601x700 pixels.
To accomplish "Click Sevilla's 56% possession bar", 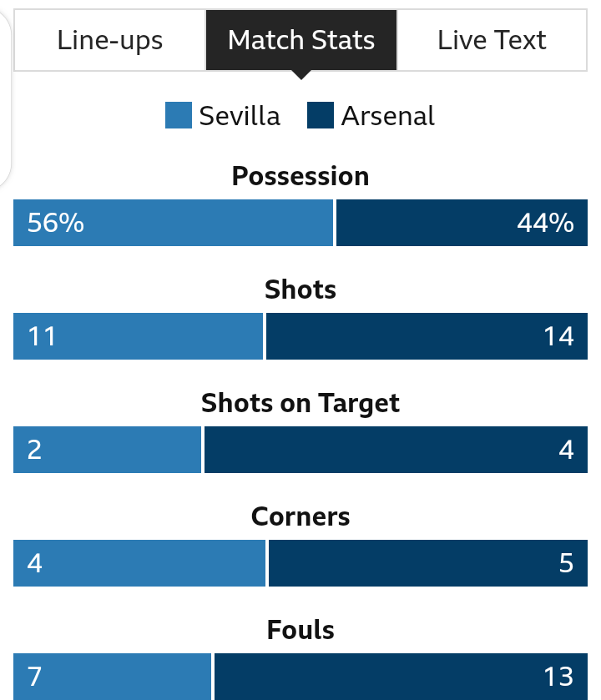I will point(174,223).
